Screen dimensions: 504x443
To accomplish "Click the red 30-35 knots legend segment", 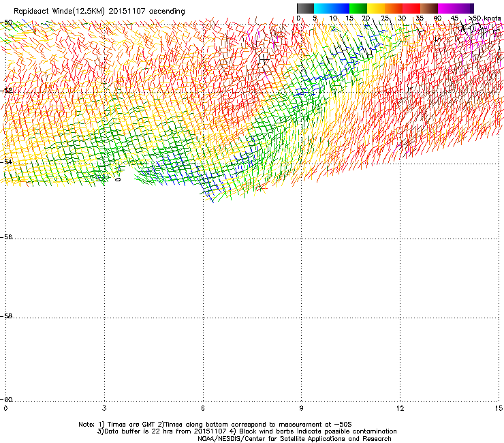I will (x=411, y=8).
